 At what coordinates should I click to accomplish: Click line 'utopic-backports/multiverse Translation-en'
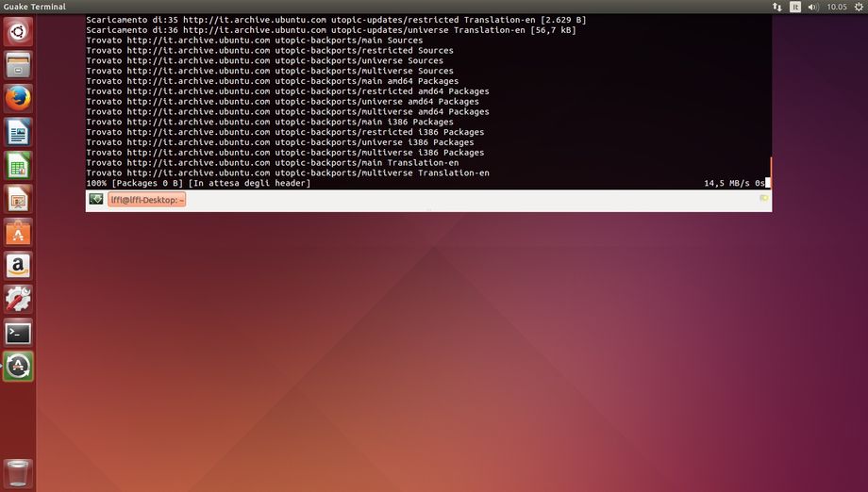(288, 173)
